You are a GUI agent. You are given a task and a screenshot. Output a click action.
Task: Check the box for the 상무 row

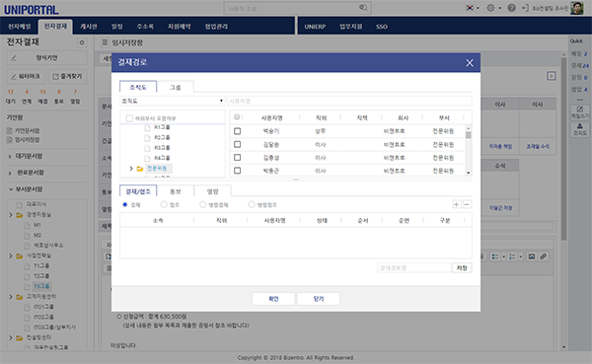tap(237, 131)
